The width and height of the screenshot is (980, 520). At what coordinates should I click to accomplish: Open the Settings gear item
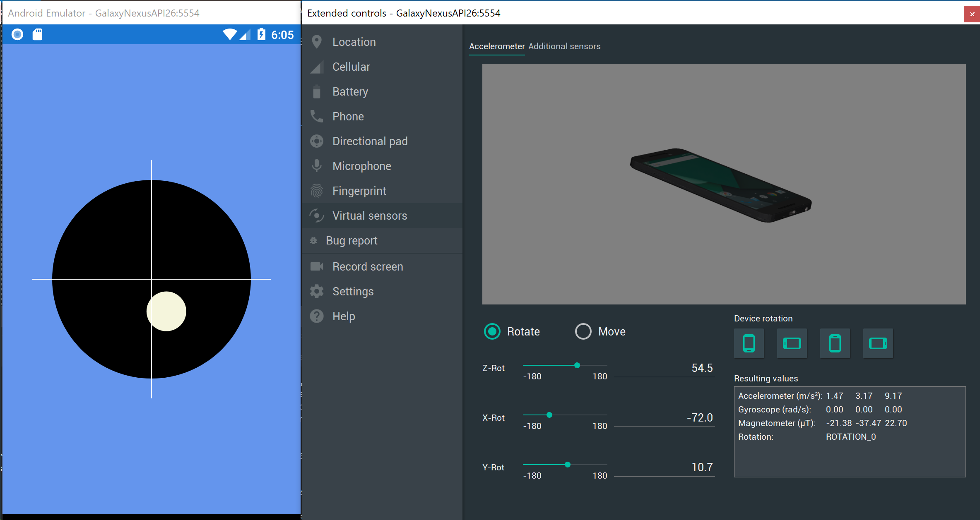click(317, 291)
